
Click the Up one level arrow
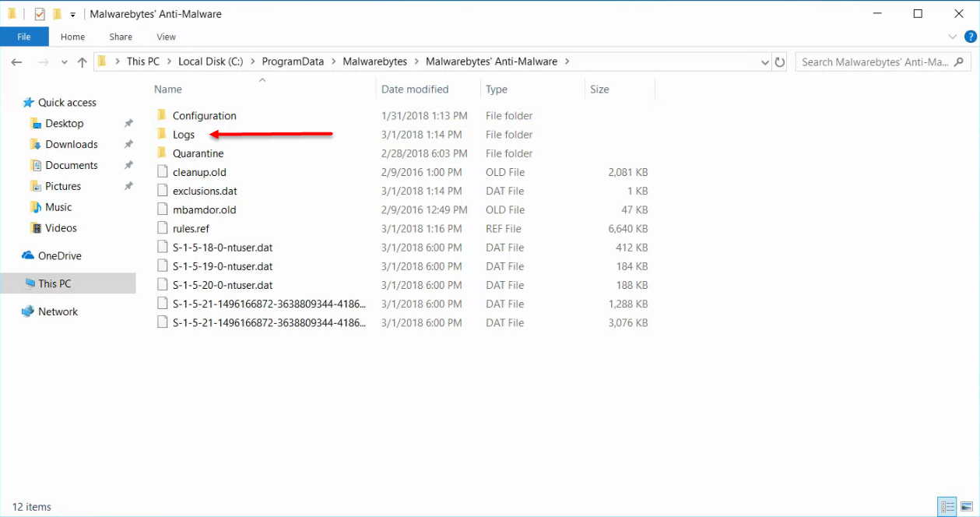point(82,62)
